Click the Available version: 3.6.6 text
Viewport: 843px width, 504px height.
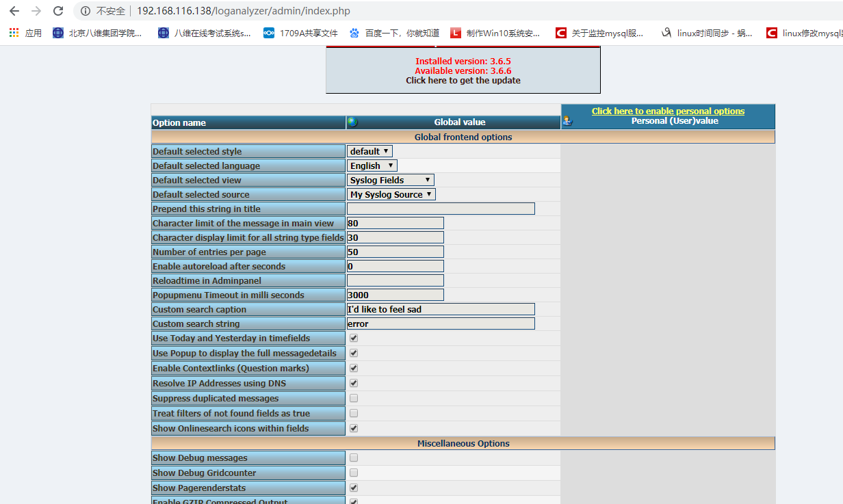pyautogui.click(x=463, y=70)
